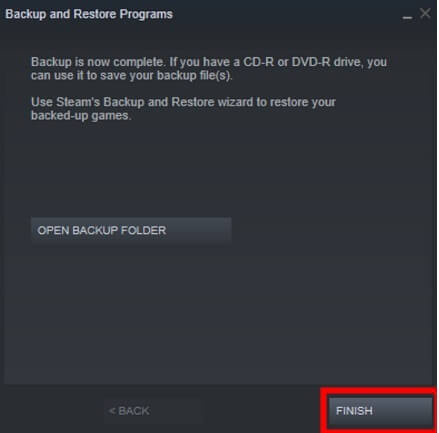
Task: Click the 'Backup is now complete' message
Action: [x=209, y=69]
